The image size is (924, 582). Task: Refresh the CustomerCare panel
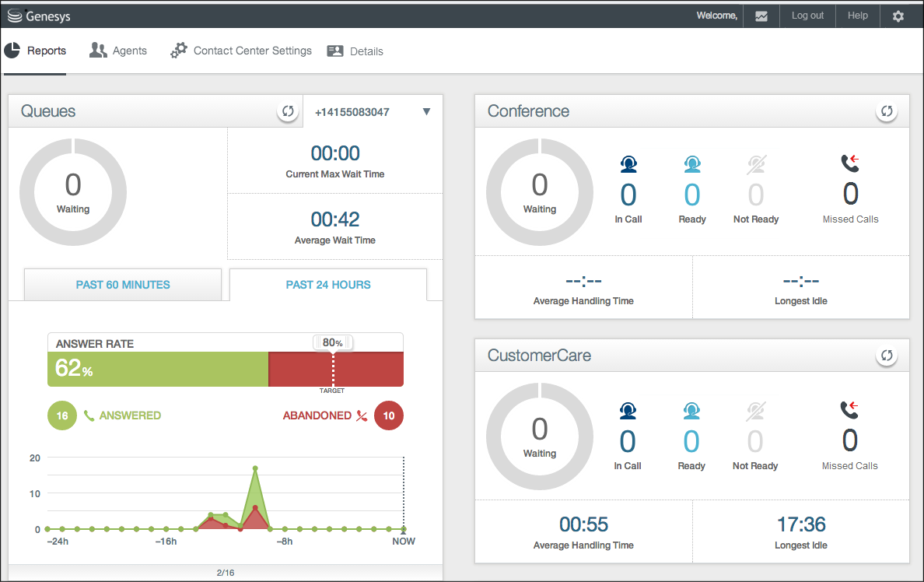pos(886,356)
